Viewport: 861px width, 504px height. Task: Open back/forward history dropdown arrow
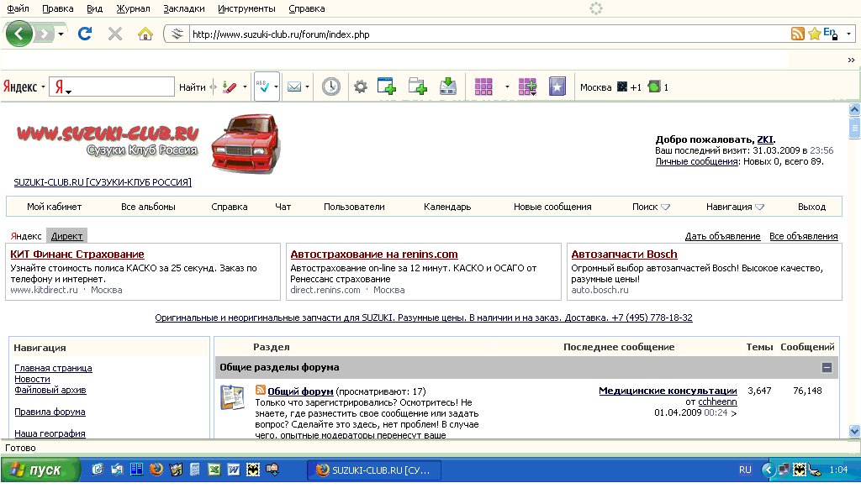(x=61, y=34)
